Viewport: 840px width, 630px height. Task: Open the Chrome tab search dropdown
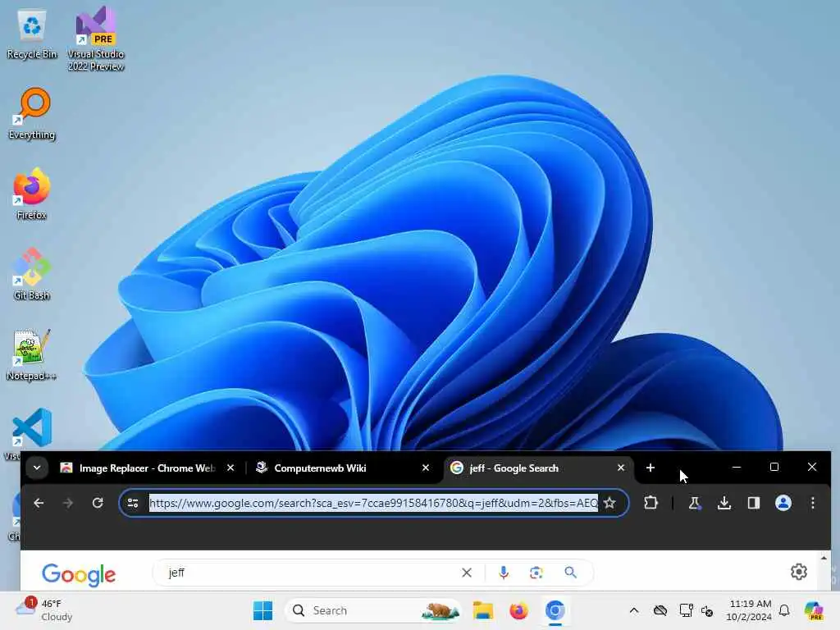pos(37,468)
